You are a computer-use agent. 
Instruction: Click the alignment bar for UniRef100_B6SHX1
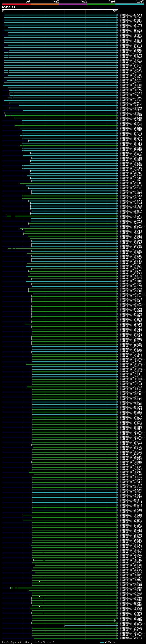(x=60, y=85)
